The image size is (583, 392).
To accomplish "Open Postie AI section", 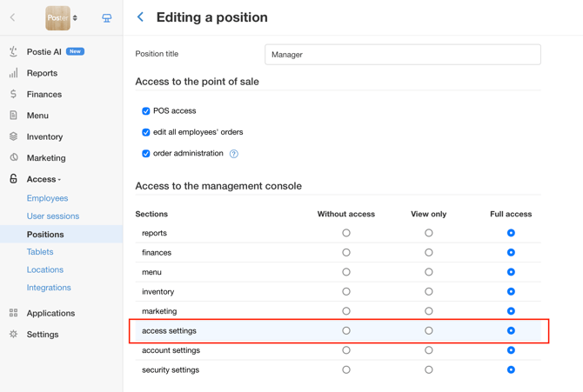I will pyautogui.click(x=44, y=51).
